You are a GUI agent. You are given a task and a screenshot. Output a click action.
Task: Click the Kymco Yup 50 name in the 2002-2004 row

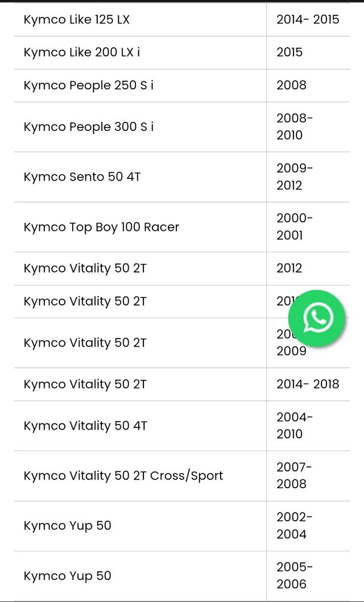click(x=67, y=526)
